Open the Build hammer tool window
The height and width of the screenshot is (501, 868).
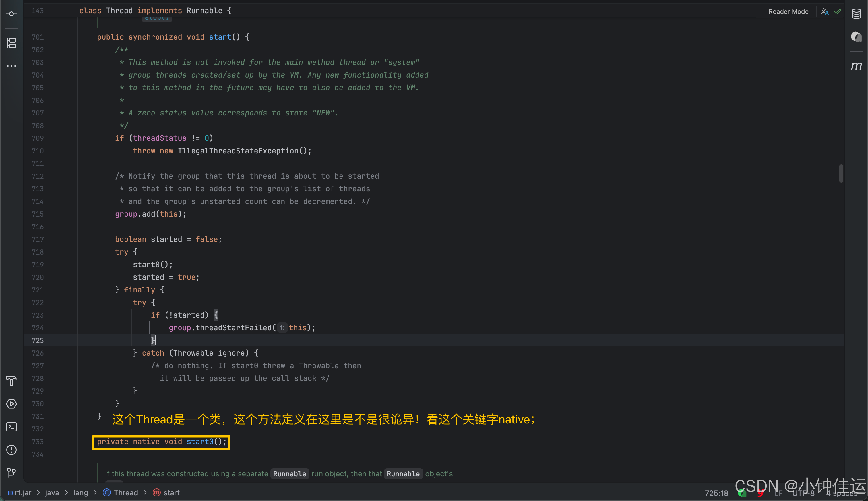[11, 381]
